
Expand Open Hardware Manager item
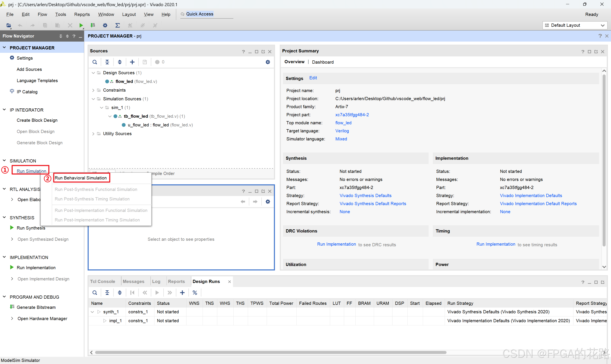(x=12, y=318)
